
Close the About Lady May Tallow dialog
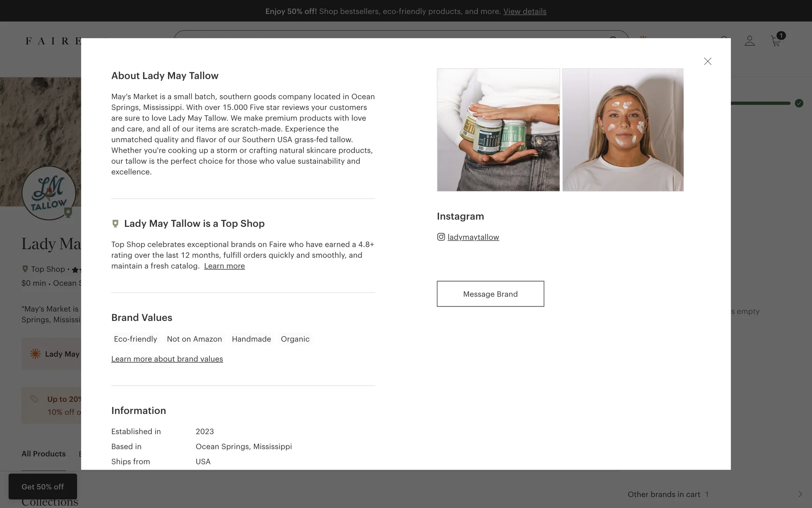pyautogui.click(x=708, y=61)
